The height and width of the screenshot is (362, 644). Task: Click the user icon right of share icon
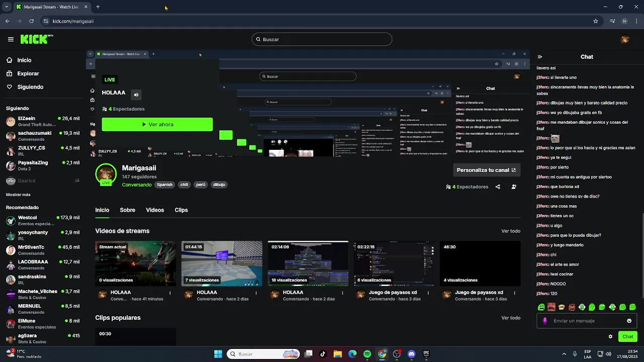click(x=514, y=187)
